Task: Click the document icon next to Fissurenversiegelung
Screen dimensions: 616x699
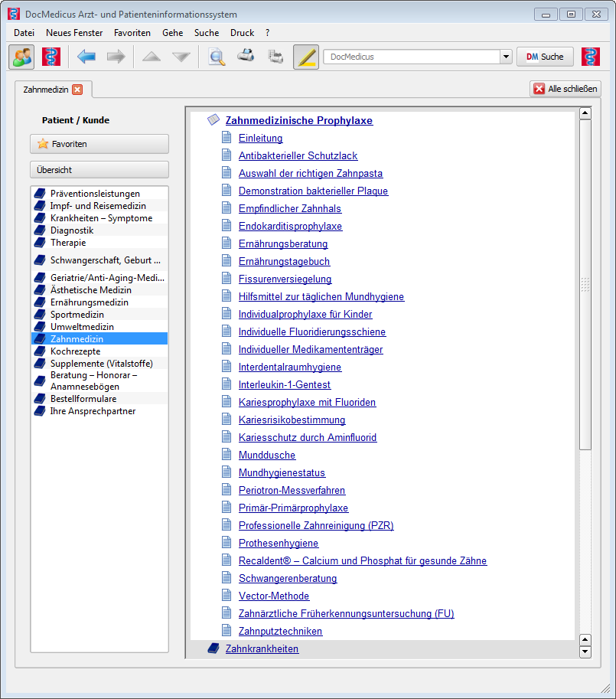Action: [227, 278]
